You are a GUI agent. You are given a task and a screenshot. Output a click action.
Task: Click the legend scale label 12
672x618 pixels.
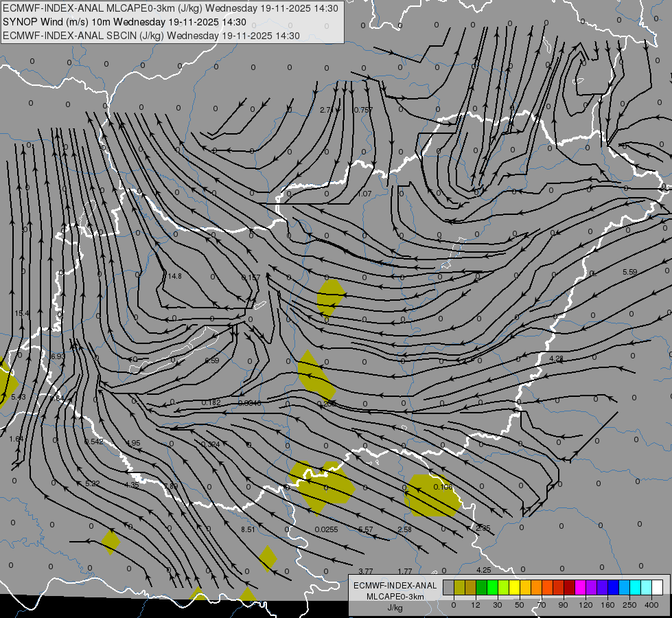tap(475, 605)
